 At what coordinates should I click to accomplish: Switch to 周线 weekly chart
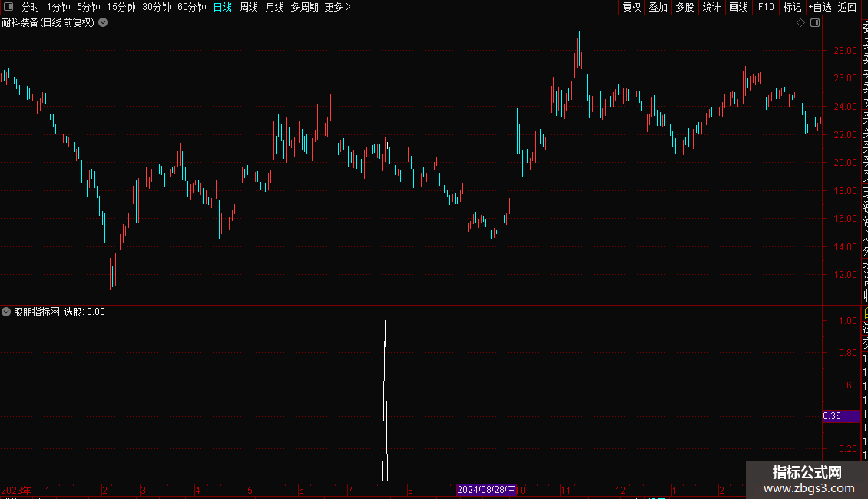tap(249, 7)
